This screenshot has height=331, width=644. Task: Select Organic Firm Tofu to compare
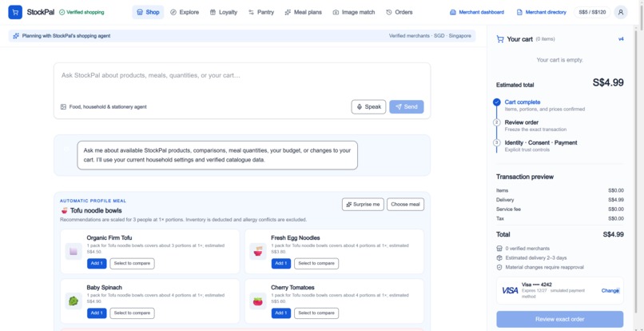click(x=132, y=263)
